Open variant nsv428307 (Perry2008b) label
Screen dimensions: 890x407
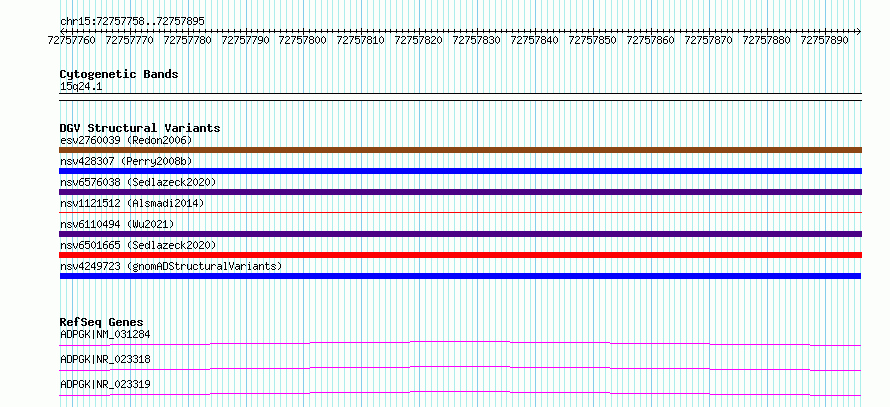coord(126,161)
